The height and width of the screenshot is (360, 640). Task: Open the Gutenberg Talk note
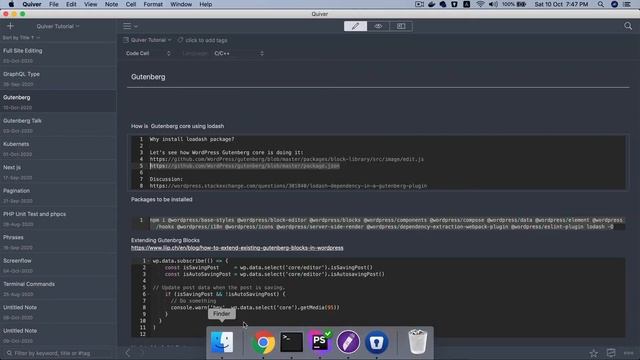pos(58,125)
